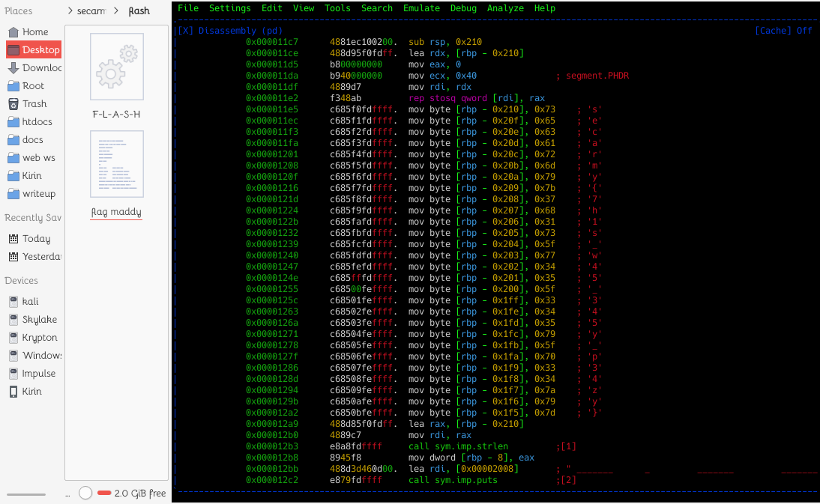Click the lea rdi, [0x00002008] instruction
Viewport: 820px width, 504px height.
463,469
